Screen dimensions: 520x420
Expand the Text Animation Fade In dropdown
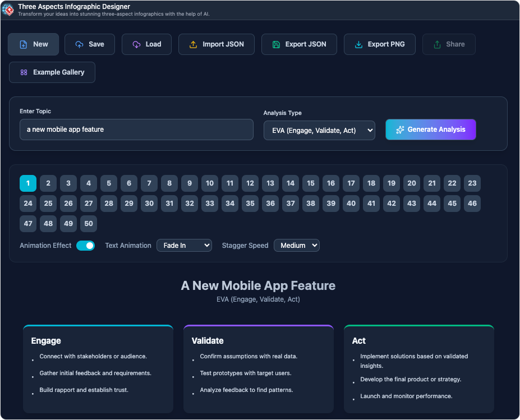184,246
